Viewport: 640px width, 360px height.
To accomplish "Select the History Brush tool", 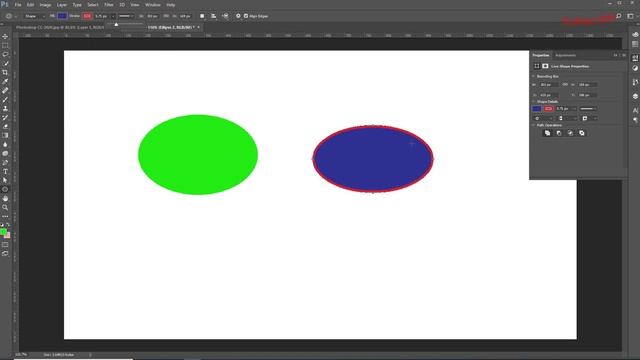I will [5, 117].
